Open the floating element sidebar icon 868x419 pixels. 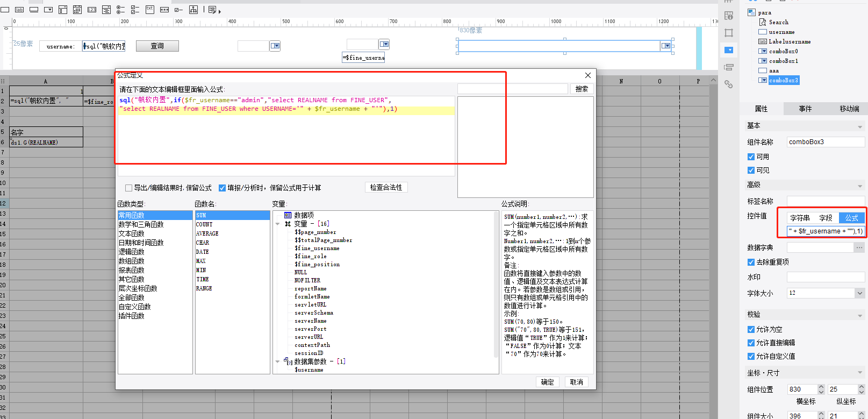729,33
